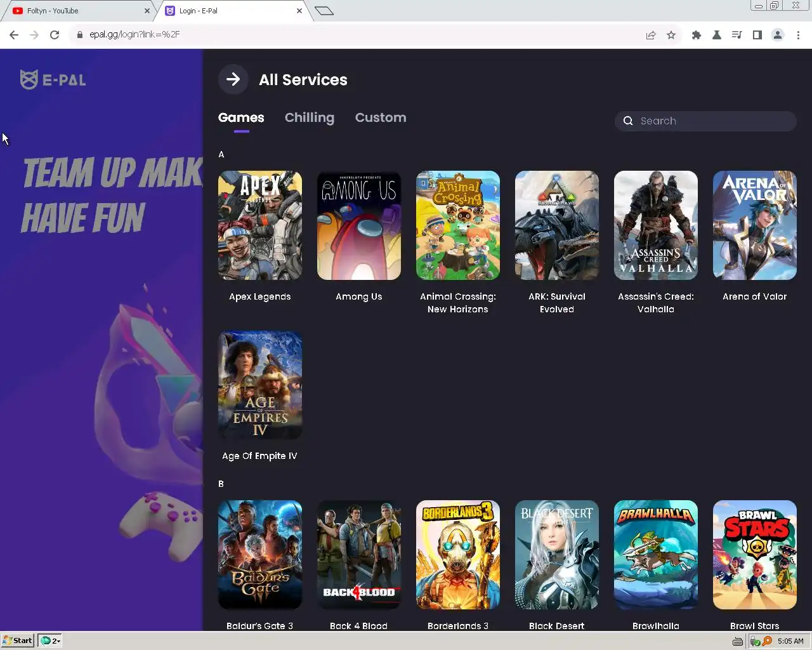
Task: Click the orange magnifier system tray icon
Action: click(767, 641)
